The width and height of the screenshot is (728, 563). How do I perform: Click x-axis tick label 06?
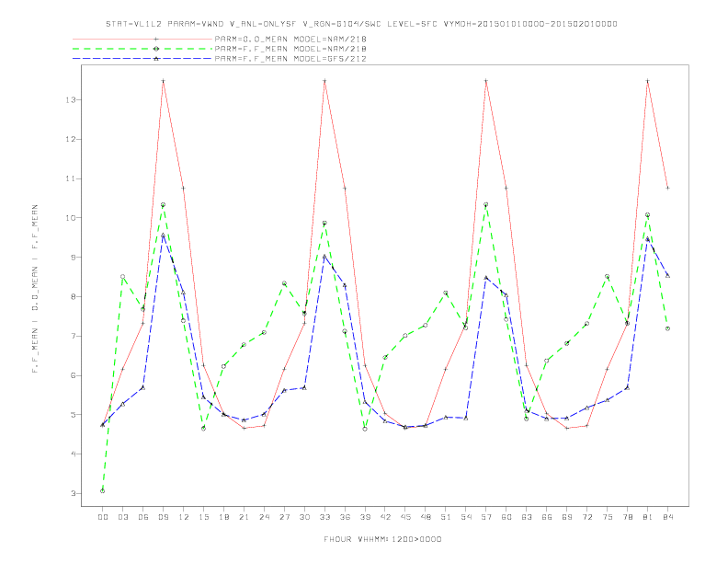click(x=143, y=517)
